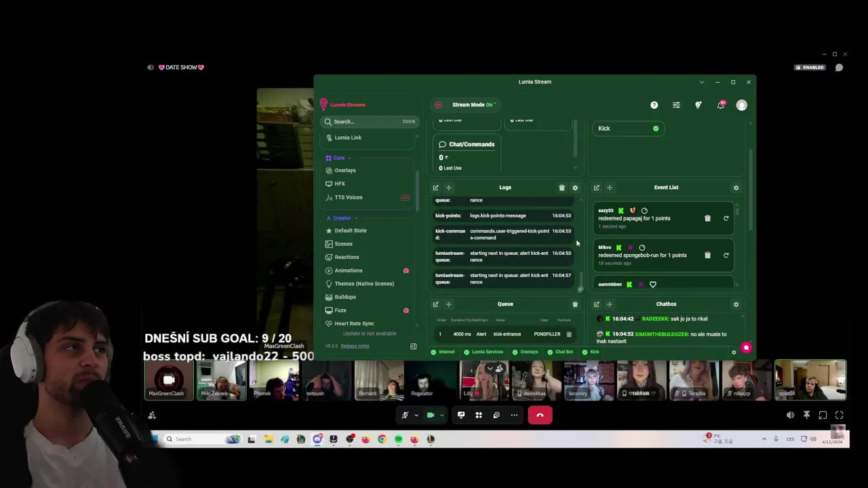Click the Lumia Services status indicator

(x=484, y=352)
